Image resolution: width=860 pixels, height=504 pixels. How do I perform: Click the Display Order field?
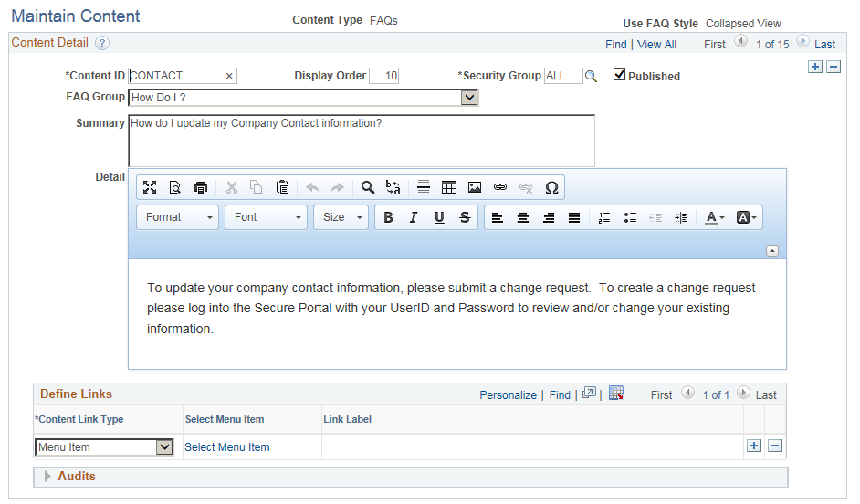[384, 76]
